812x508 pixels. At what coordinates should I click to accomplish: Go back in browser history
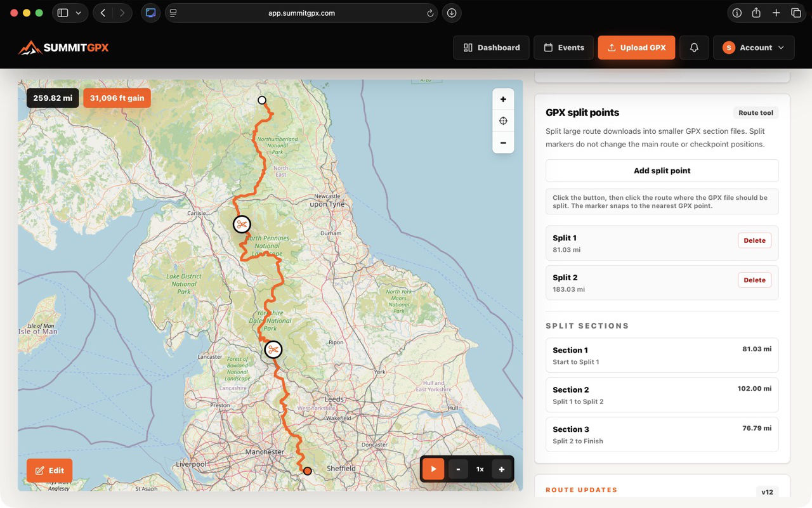(x=103, y=13)
